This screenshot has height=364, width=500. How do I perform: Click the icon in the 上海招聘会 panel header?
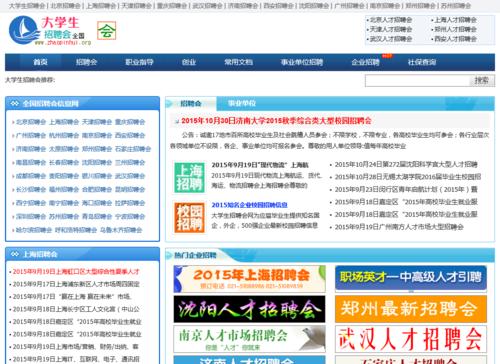click(x=15, y=254)
